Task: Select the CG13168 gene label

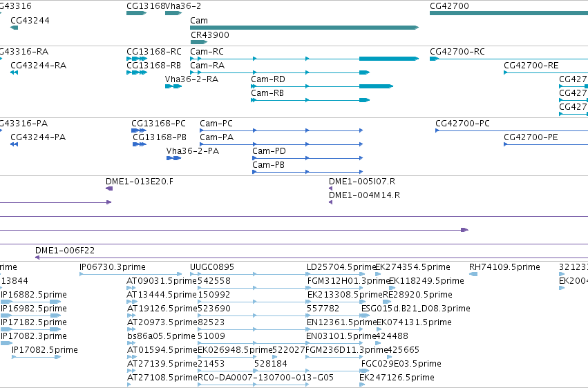Action: tap(146, 6)
